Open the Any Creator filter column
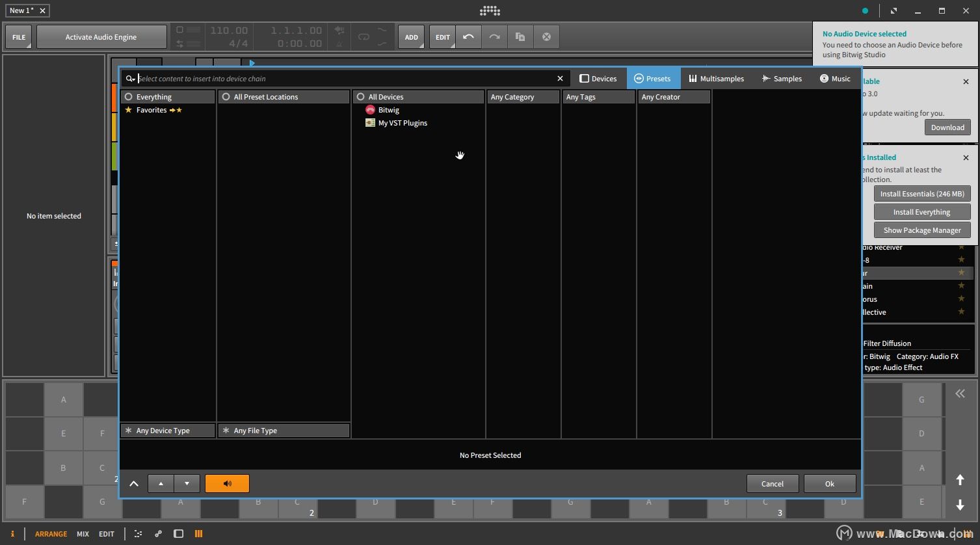The height and width of the screenshot is (545, 980). pos(674,97)
